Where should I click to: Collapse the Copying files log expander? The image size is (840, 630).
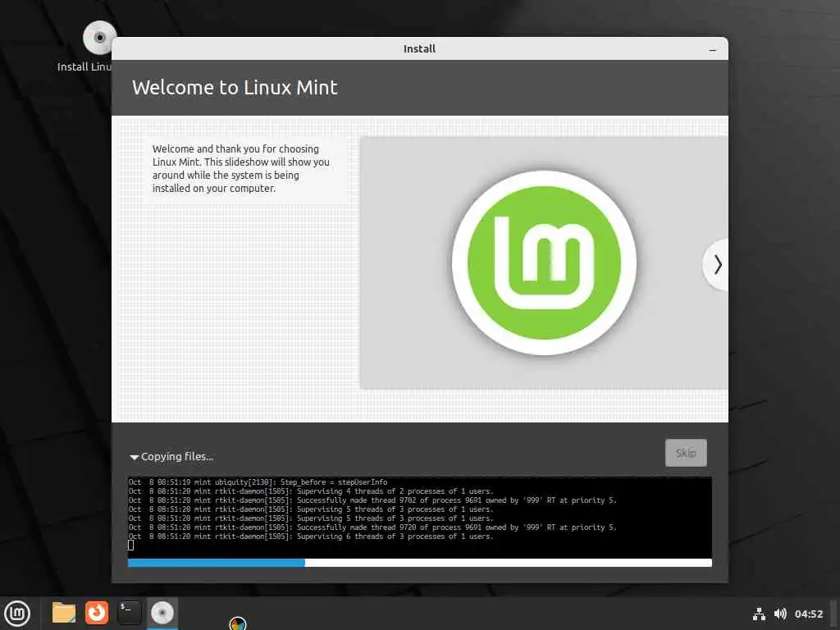[134, 457]
